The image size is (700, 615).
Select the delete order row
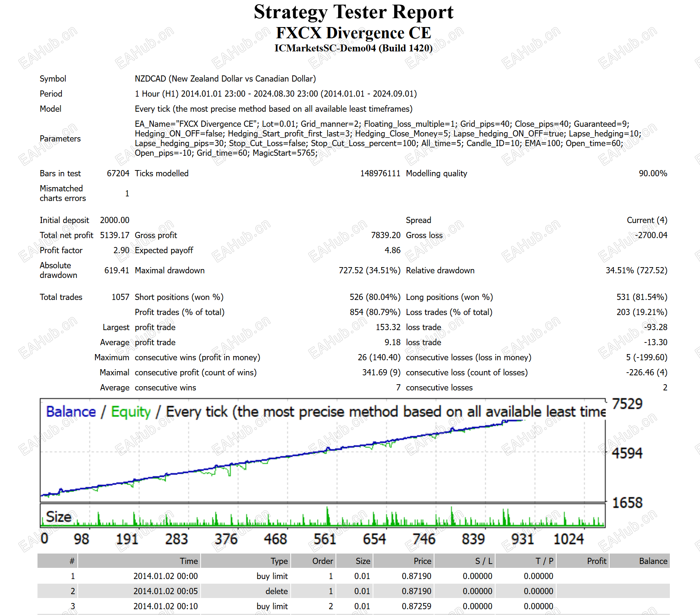click(x=353, y=591)
